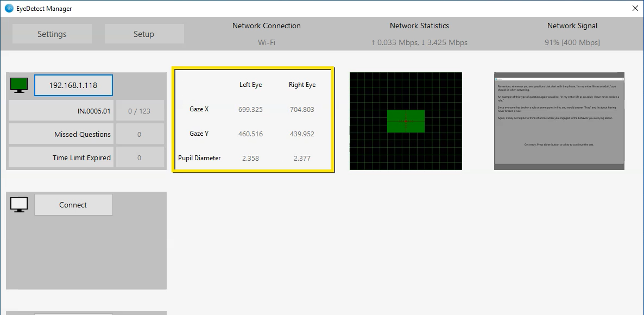Click the green monitor status icon

[x=19, y=85]
